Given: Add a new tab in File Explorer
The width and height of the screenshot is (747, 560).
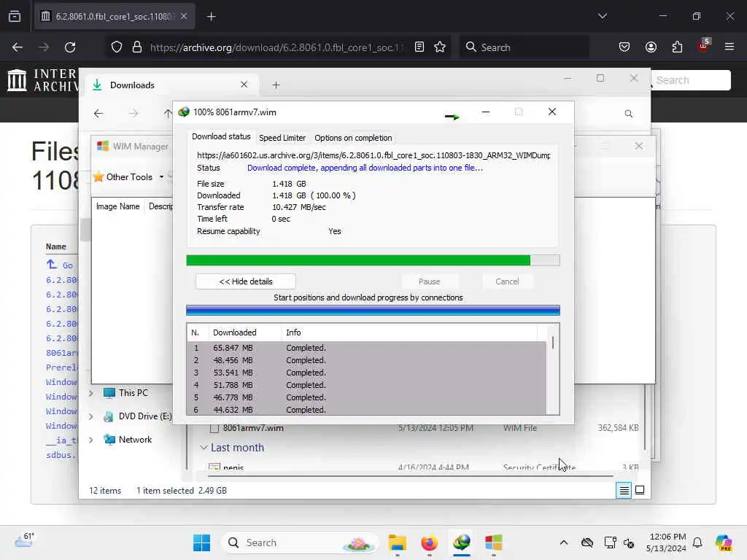Looking at the screenshot, I should click(x=276, y=85).
